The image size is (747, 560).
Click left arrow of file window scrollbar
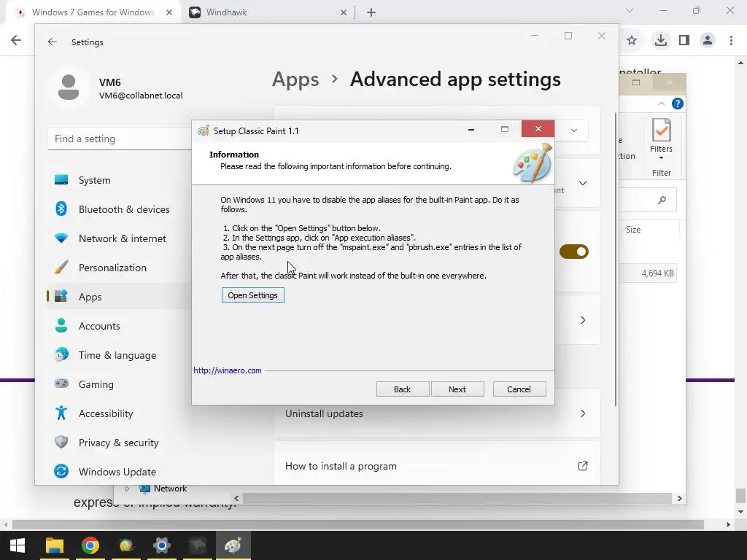(237, 498)
